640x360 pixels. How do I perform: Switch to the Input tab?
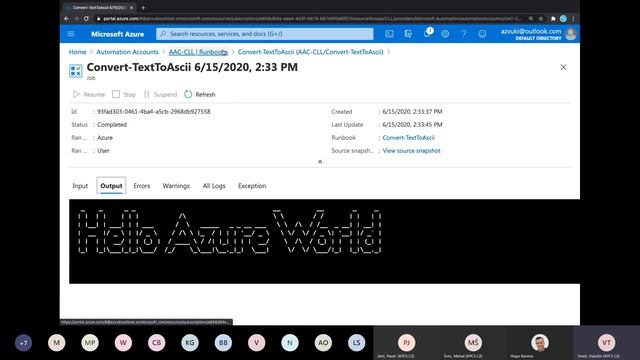(80, 186)
